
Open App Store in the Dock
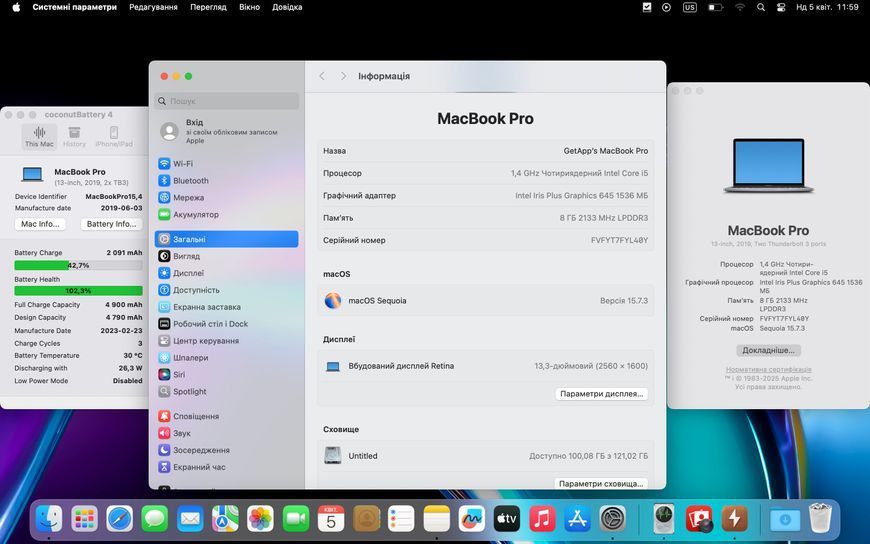[578, 518]
